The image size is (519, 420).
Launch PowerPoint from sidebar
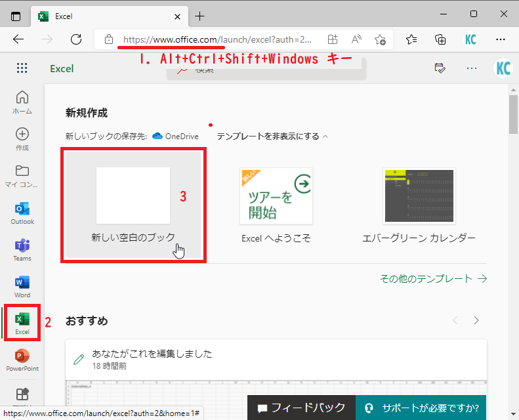(x=22, y=360)
